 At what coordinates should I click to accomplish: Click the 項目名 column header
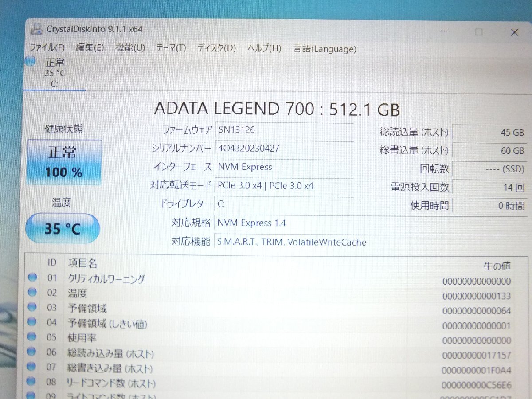[x=82, y=263]
